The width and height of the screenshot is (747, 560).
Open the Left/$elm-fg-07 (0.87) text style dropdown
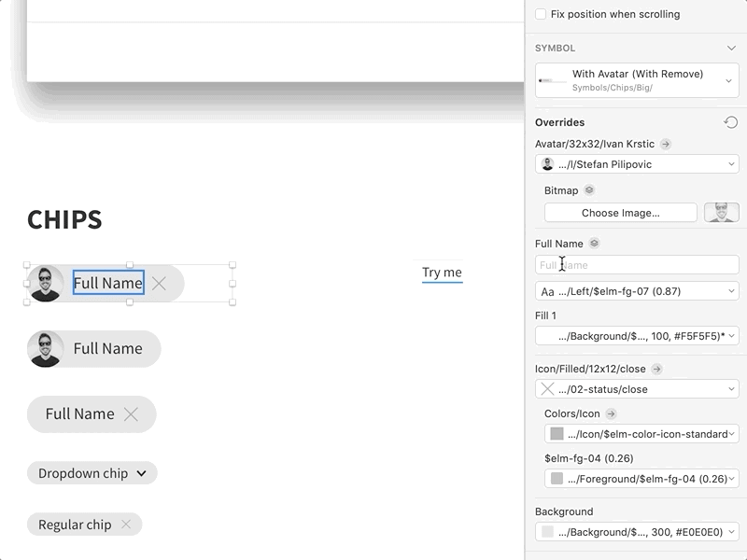(x=637, y=291)
